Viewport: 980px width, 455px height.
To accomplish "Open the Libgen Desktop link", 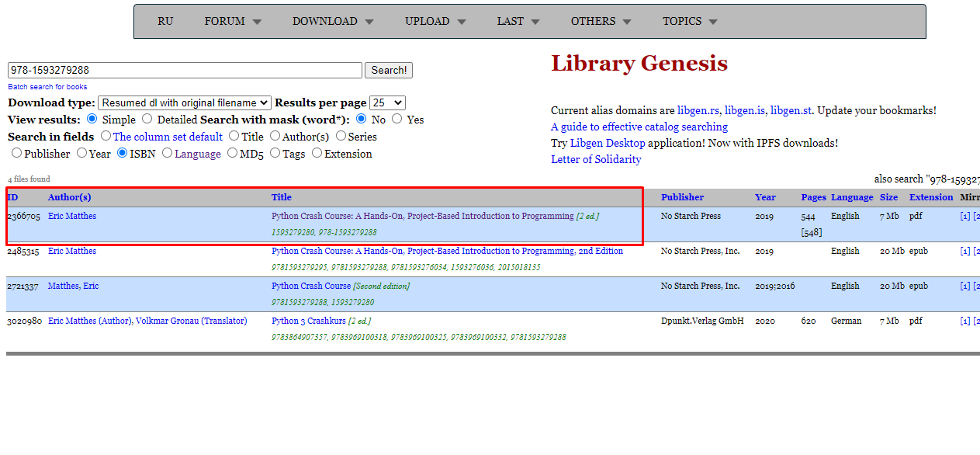I will (608, 143).
